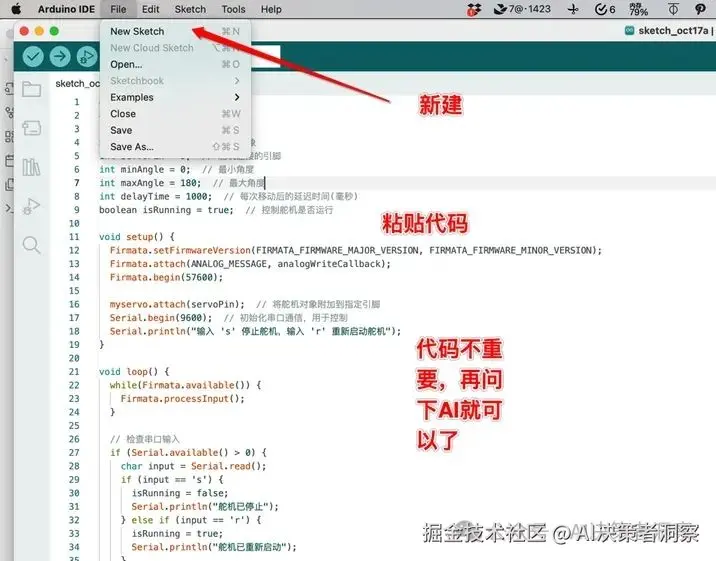Click the Upload arrow button
Image resolution: width=716 pixels, height=561 pixels.
tap(60, 56)
